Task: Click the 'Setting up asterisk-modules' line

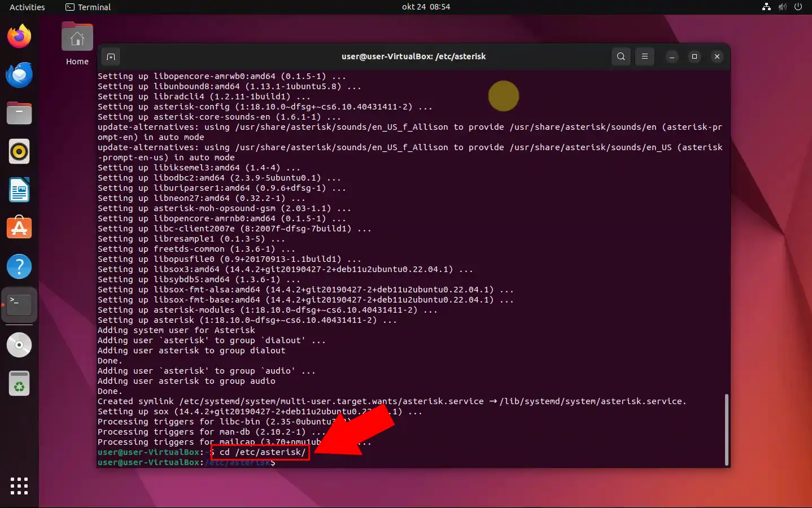Action: coord(268,310)
